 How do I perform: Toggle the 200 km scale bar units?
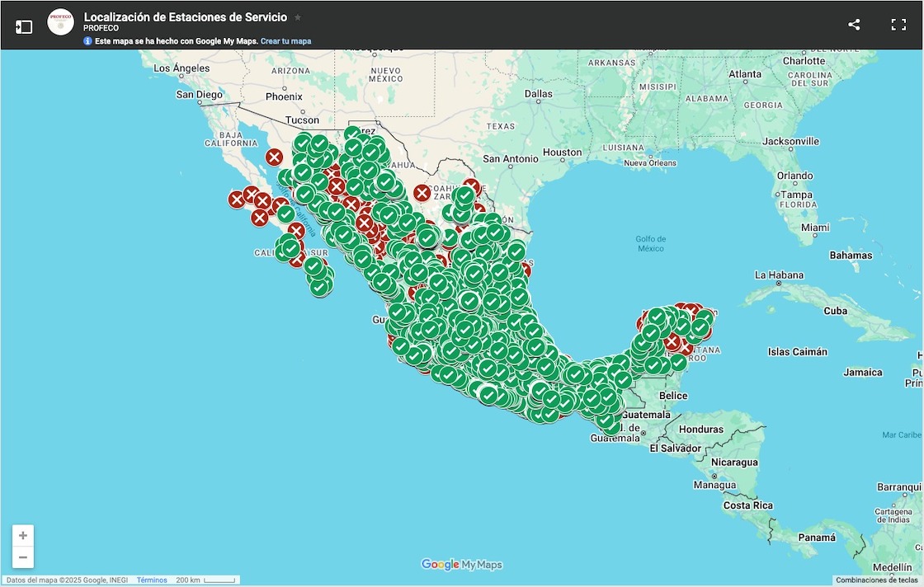(x=205, y=580)
